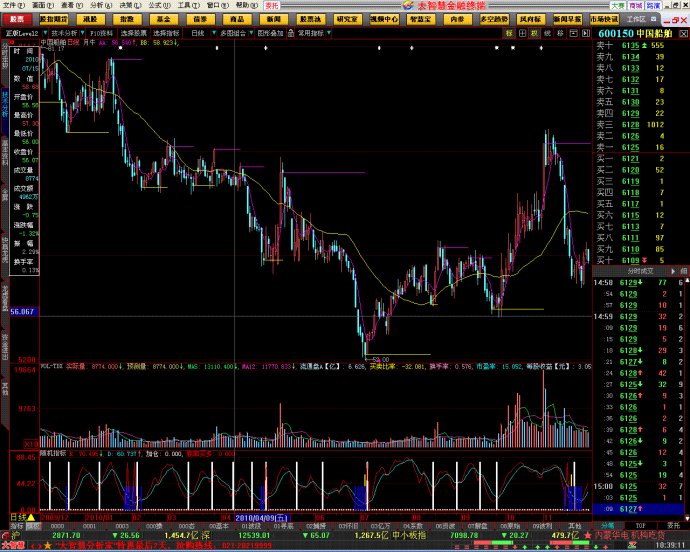This screenshot has width=690, height=552.
Task: Toggle the 权 rights-adjustment icon
Action: 535,33
